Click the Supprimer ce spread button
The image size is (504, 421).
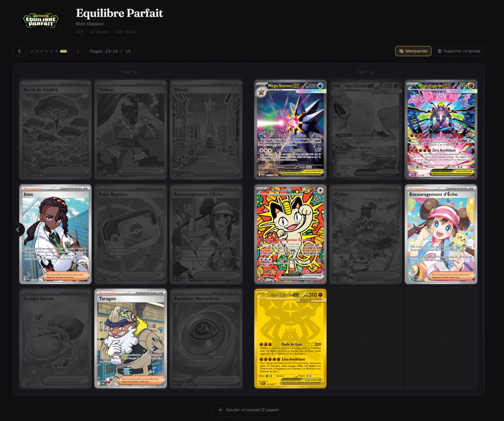coord(459,51)
